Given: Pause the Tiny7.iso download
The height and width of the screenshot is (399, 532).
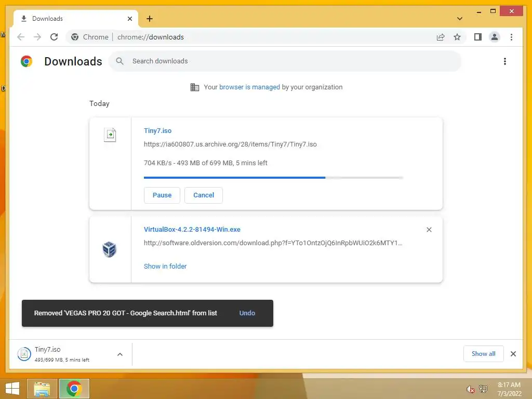Looking at the screenshot, I should (162, 195).
